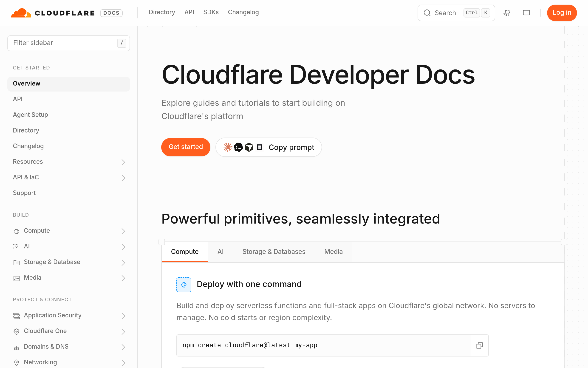Open Agent Setup in sidebar
588x368 pixels.
tap(30, 115)
